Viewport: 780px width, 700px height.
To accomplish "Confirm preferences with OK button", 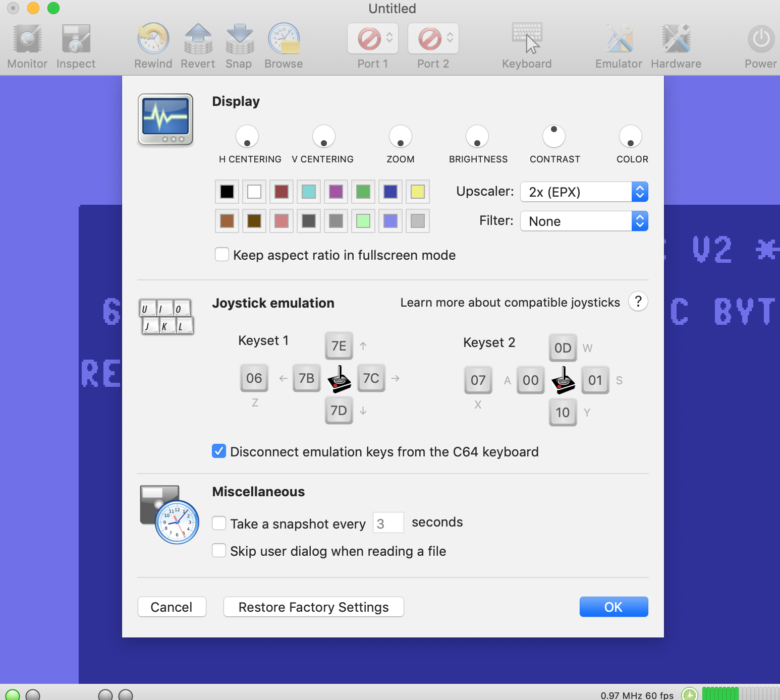I will click(614, 607).
